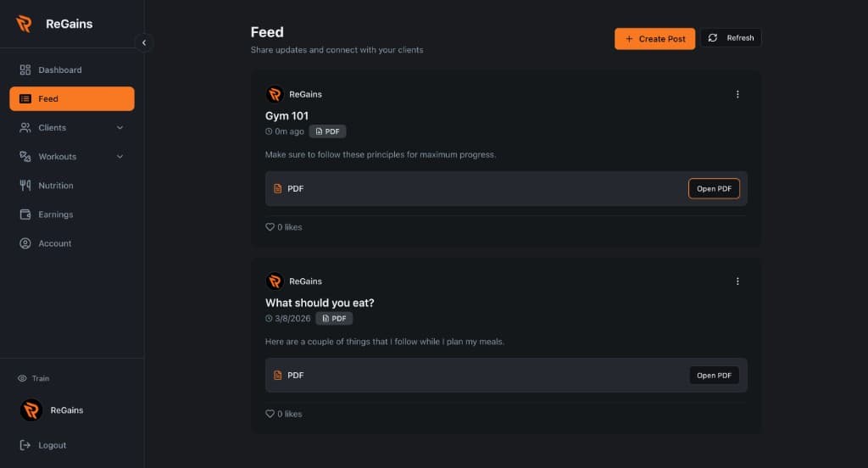
Task: Open PDF attached to Gym 101
Action: click(714, 189)
